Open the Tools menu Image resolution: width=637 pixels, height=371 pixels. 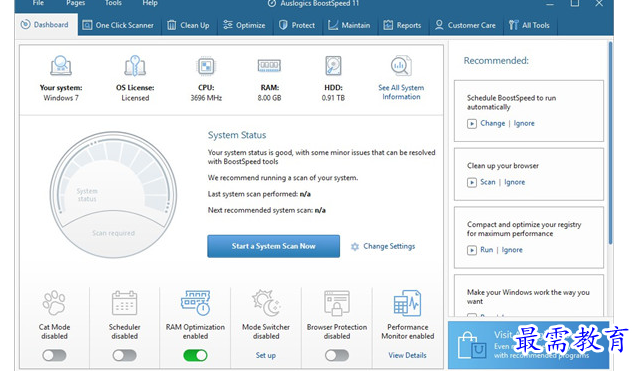[x=113, y=3]
